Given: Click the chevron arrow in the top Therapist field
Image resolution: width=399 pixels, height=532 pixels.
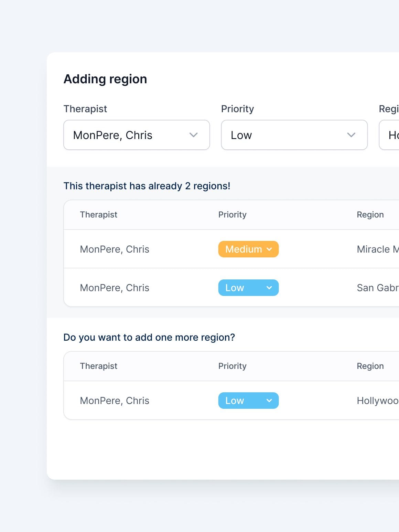Looking at the screenshot, I should (194, 135).
